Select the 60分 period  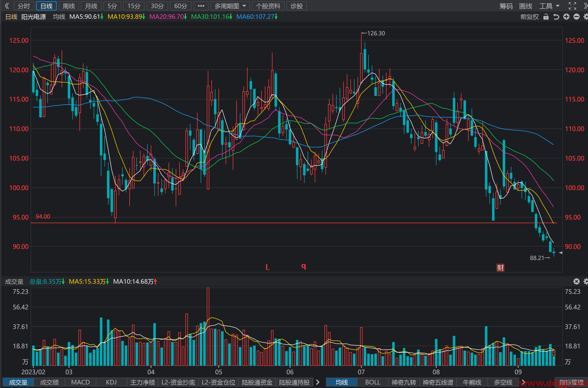click(x=181, y=6)
